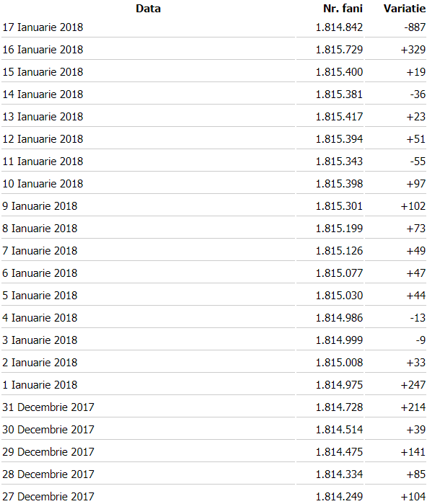Viewport: 427px width, 504px height.
Task: Select the 16 Ianuarie 2018 row
Action: pyautogui.click(x=213, y=50)
